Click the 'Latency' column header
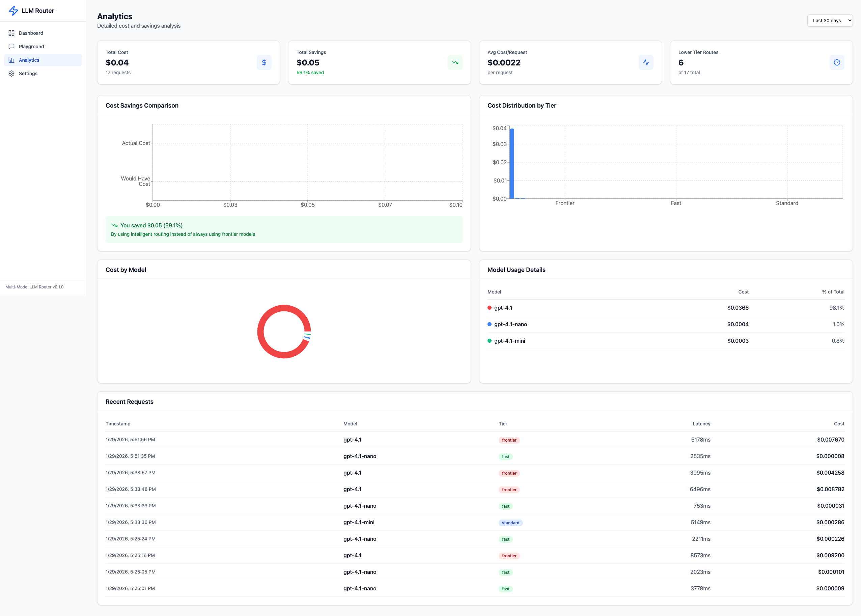Viewport: 861px width, 616px height. coord(701,424)
